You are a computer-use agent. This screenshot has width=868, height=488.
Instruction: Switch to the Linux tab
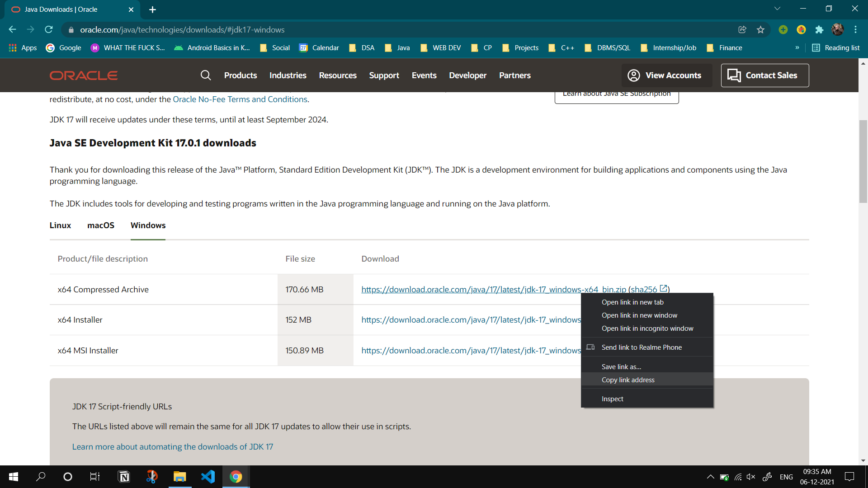60,225
